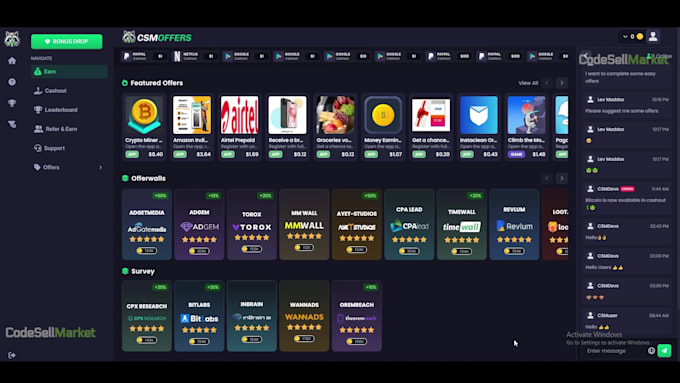Click the green Bonus Drop button
The width and height of the screenshot is (680, 383).
(x=67, y=42)
